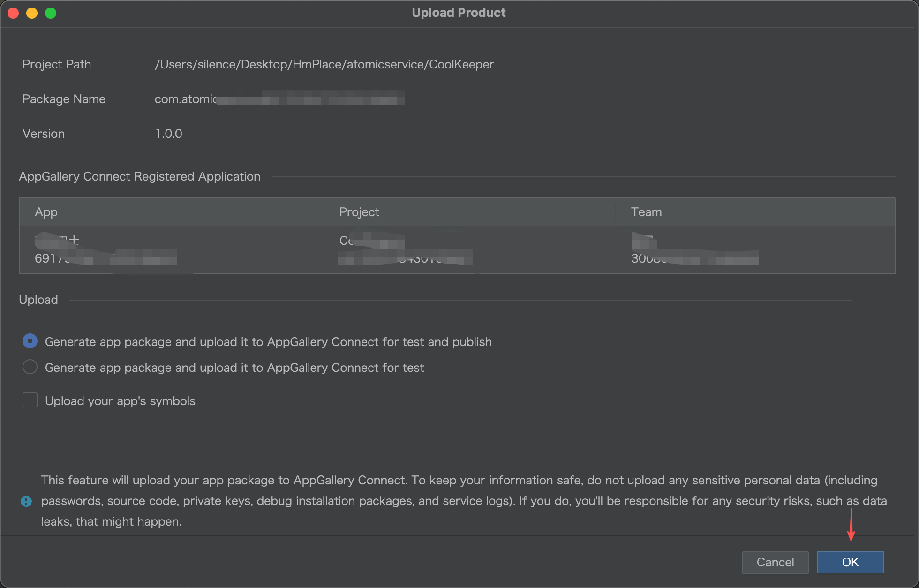Click the project path text value
The image size is (919, 588).
point(324,64)
